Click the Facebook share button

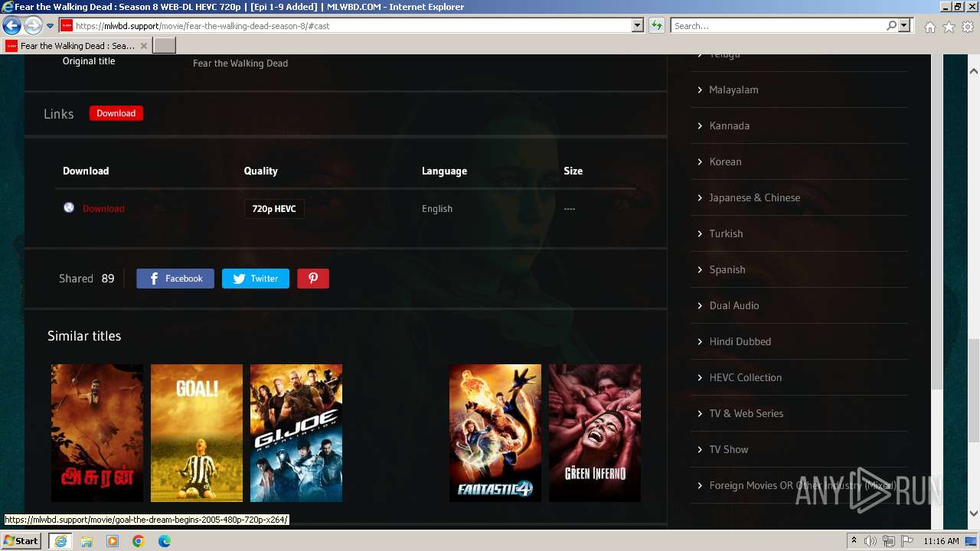(175, 279)
